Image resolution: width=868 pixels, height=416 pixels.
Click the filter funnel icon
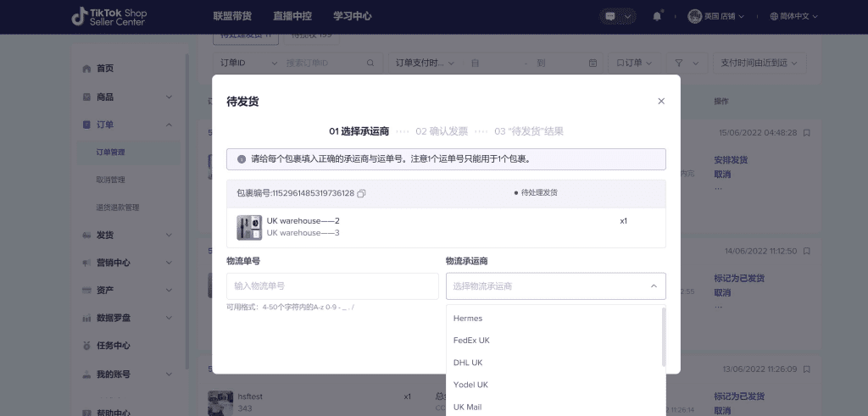click(x=679, y=63)
